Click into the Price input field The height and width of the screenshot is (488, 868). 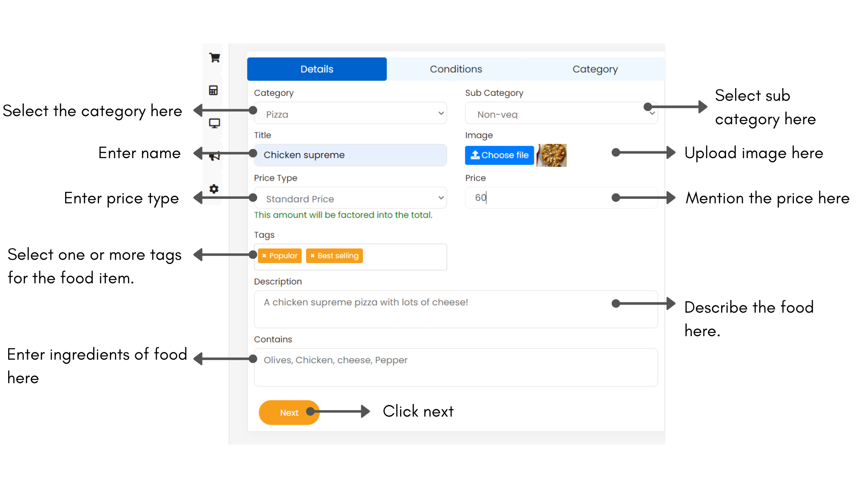coord(542,198)
